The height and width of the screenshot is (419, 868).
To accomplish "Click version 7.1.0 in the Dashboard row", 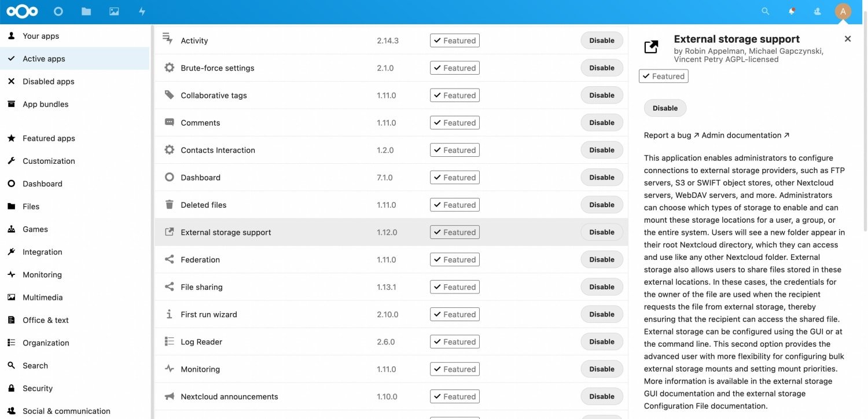I will pos(385,178).
